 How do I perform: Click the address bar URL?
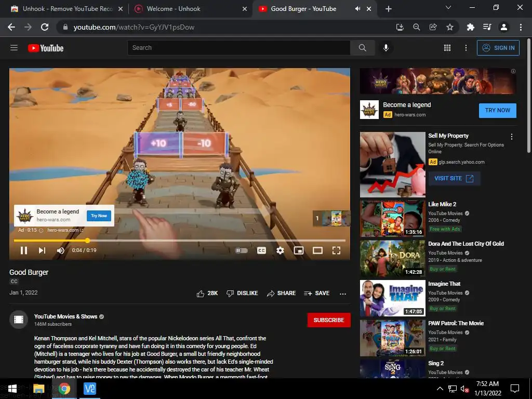tap(134, 27)
